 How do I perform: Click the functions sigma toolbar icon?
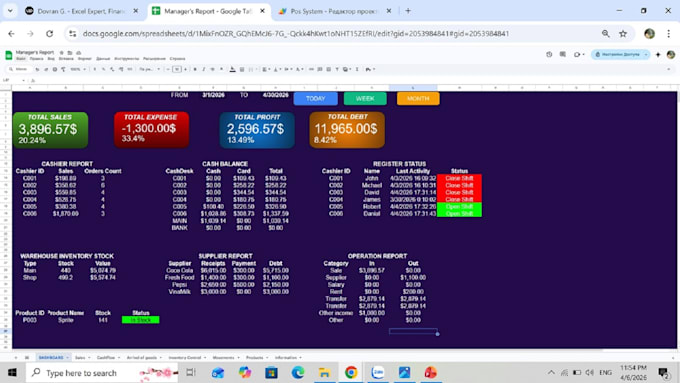[357, 69]
